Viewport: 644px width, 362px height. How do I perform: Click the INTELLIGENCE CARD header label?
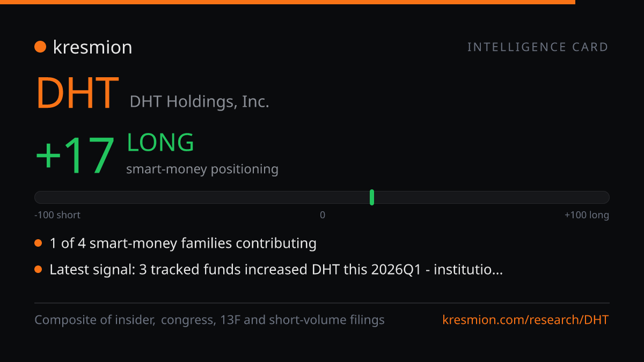[x=538, y=47]
